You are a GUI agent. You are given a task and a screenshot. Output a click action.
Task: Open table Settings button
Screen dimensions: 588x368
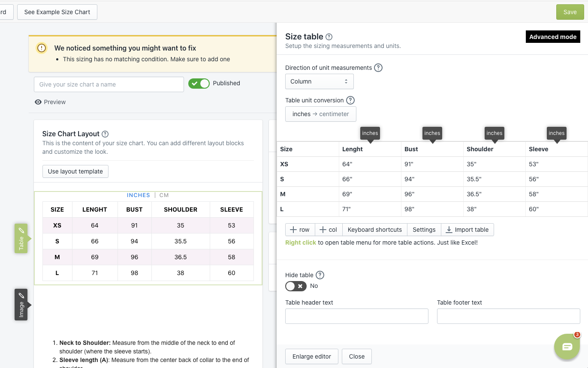[424, 230]
